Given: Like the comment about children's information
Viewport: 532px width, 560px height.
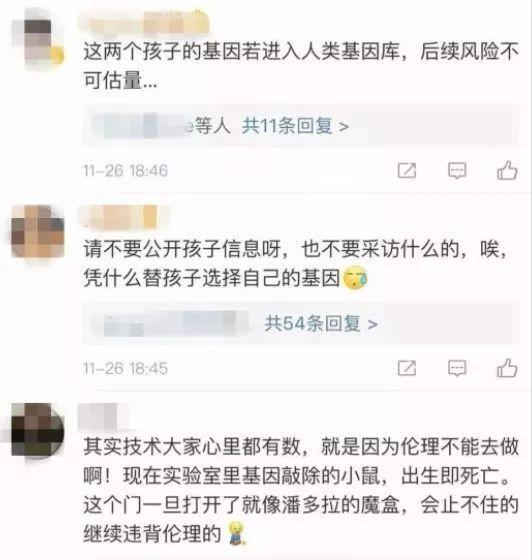Looking at the screenshot, I should coord(507,368).
